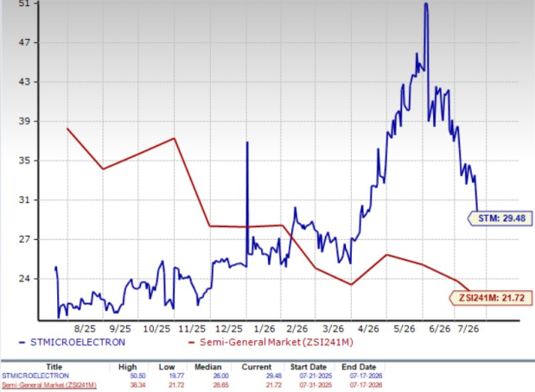Click the 27 y-axis label
Viewport: 535px width, 392px height.
pos(24,239)
